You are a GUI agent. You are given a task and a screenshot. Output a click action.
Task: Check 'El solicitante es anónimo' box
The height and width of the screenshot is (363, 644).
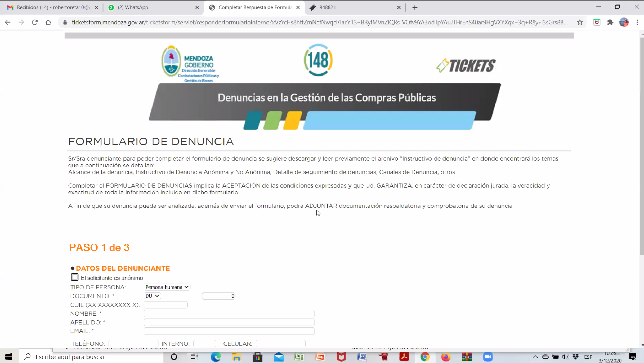click(75, 277)
